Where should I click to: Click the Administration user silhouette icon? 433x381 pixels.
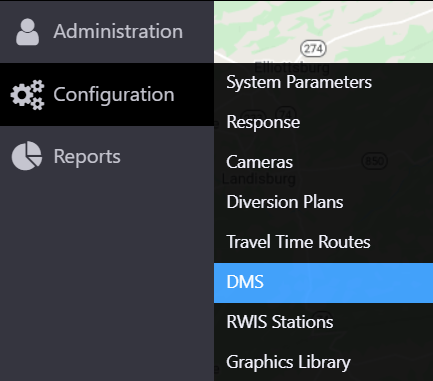[27, 32]
